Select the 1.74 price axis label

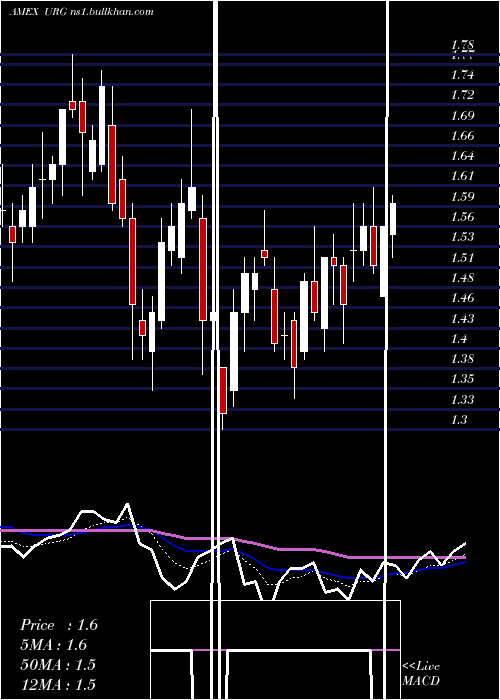[462, 75]
